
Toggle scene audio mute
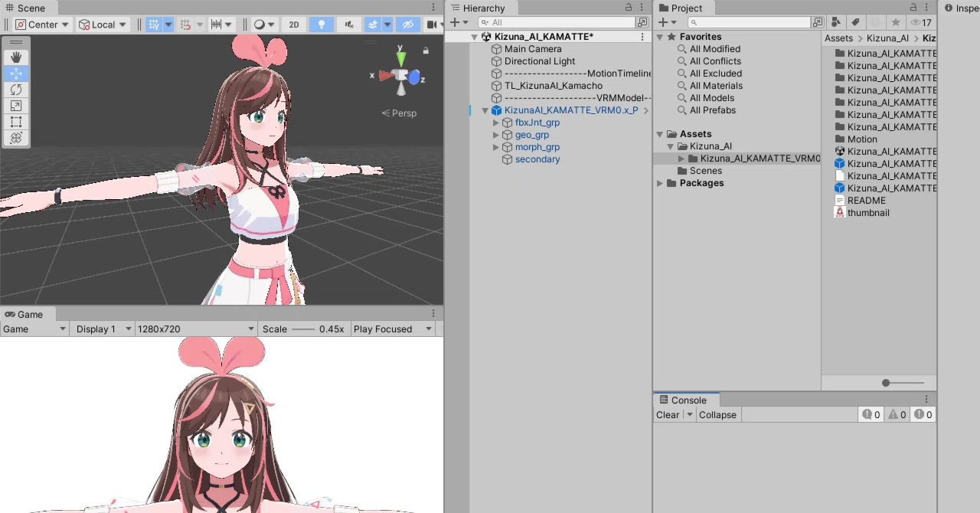point(349,25)
